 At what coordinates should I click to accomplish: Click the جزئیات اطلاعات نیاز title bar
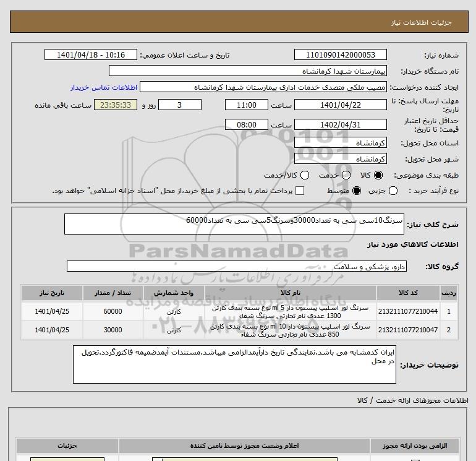239,22
